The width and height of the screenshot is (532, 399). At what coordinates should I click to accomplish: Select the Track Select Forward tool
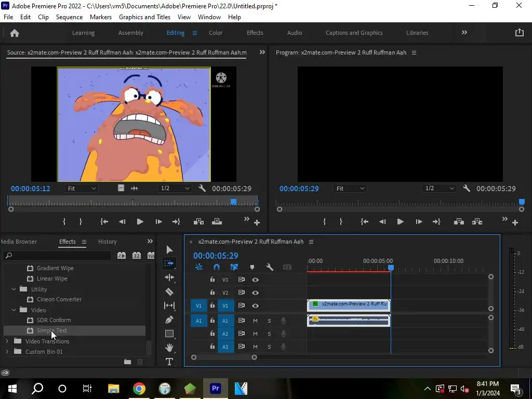169,263
